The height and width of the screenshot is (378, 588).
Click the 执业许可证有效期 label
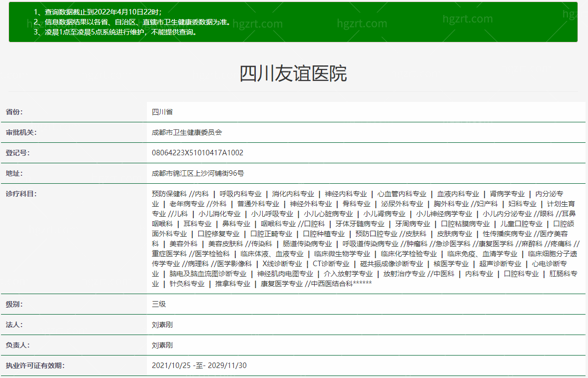tap(35, 366)
